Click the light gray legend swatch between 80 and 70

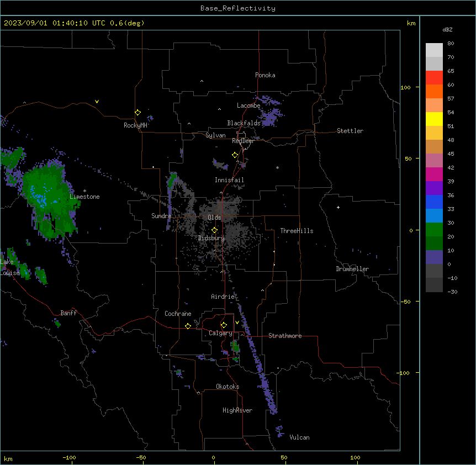(434, 50)
